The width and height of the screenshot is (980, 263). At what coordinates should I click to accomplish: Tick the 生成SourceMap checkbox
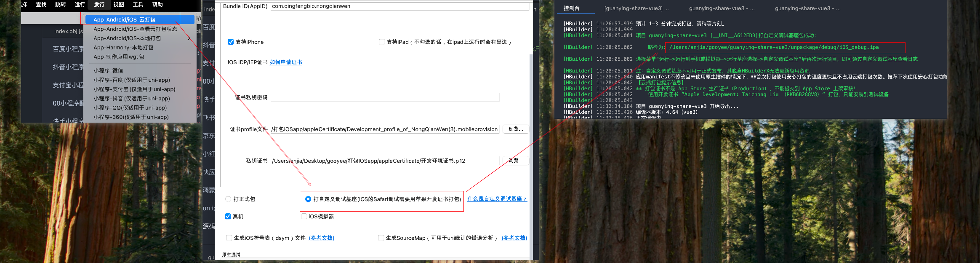381,238
